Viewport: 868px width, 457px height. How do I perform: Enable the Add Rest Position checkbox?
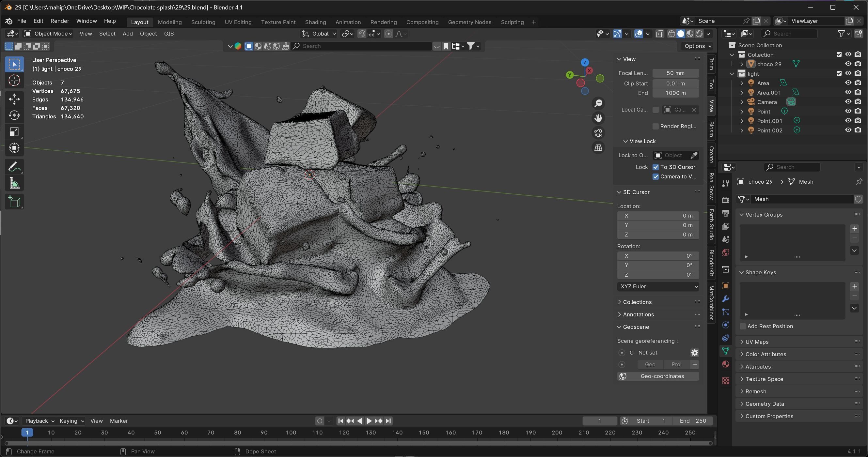(x=743, y=326)
